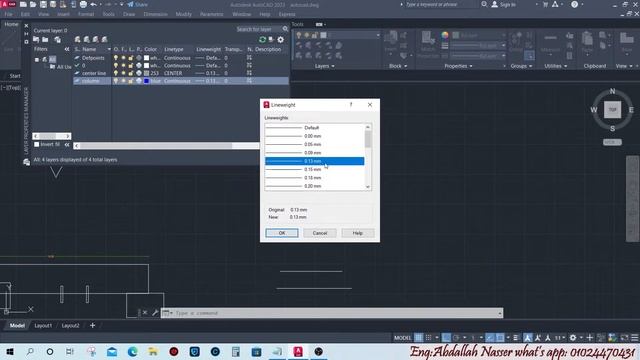Open File Explorer from the taskbar
This screenshot has height=360, width=640.
153,351
